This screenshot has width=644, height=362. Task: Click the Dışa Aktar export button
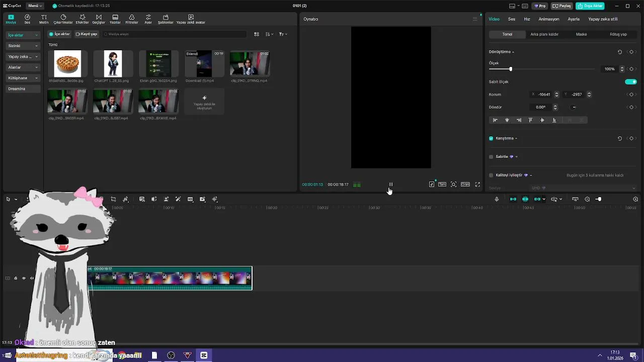[x=590, y=6]
